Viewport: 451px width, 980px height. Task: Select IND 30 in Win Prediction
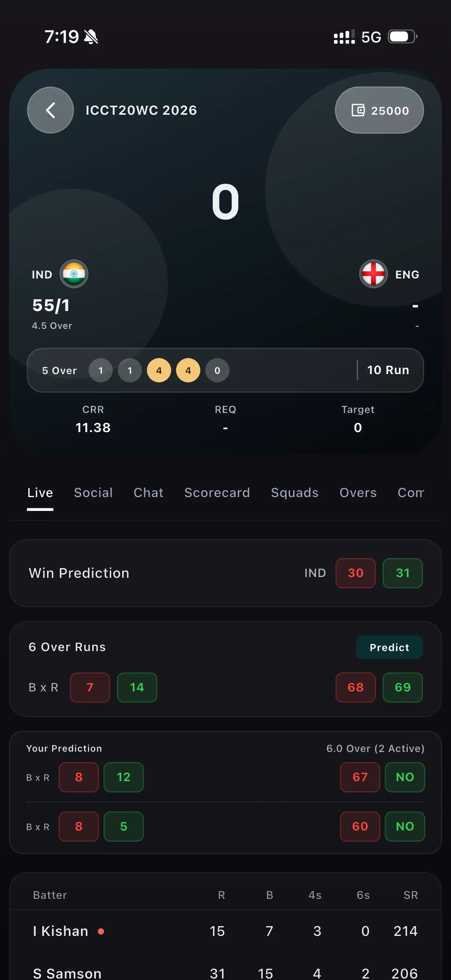(x=355, y=573)
